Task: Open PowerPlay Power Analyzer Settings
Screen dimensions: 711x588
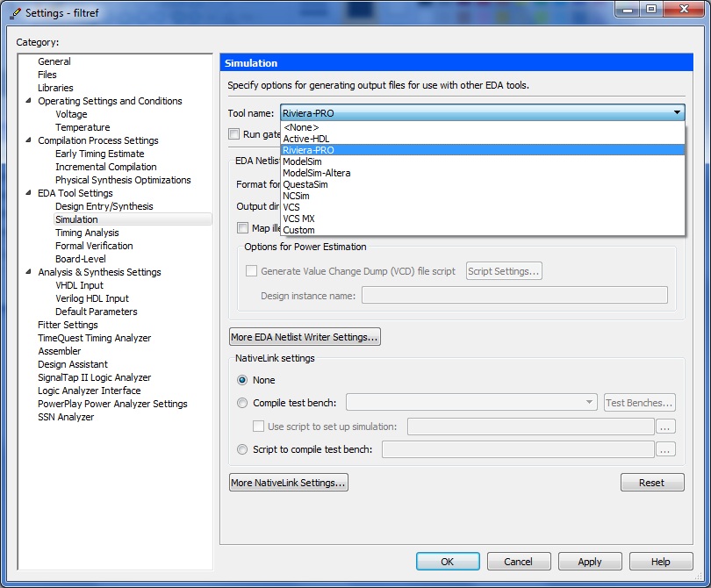Action: pos(112,403)
